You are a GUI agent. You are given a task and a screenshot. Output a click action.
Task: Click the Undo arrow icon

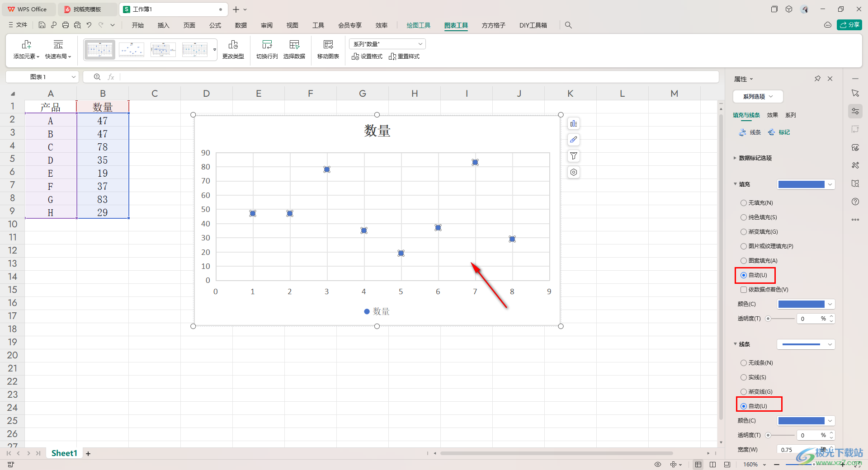point(89,25)
